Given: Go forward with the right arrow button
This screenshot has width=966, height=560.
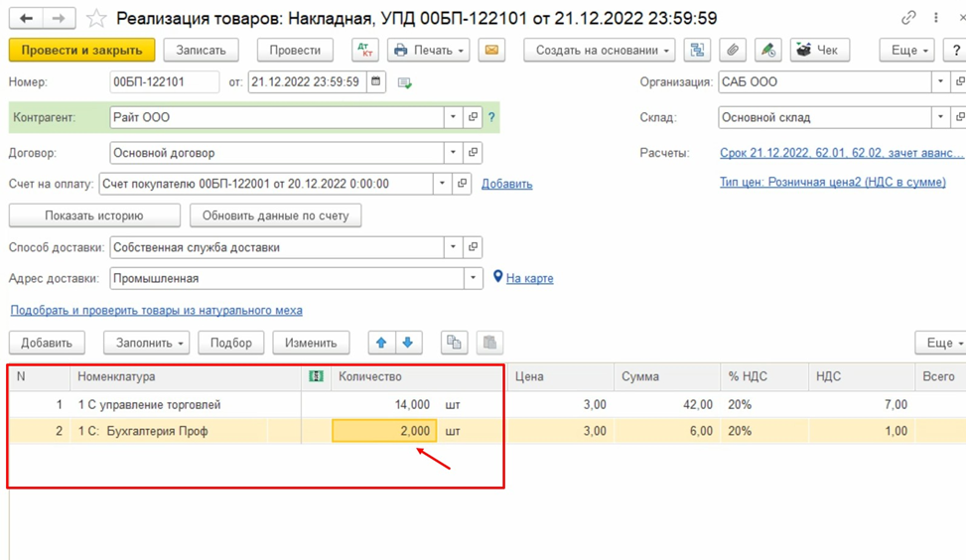Looking at the screenshot, I should (x=60, y=19).
